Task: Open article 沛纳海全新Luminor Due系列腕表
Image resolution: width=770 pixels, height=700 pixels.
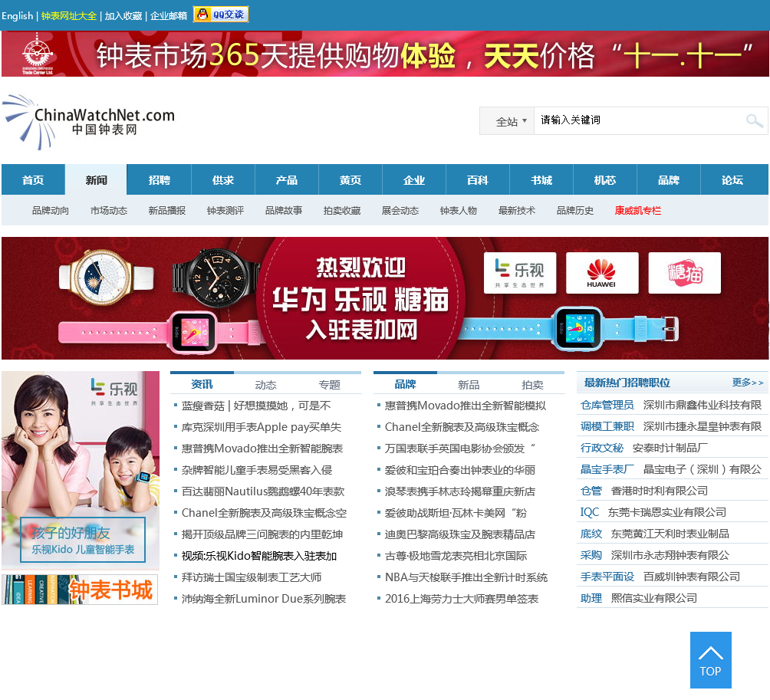Action: coord(264,599)
